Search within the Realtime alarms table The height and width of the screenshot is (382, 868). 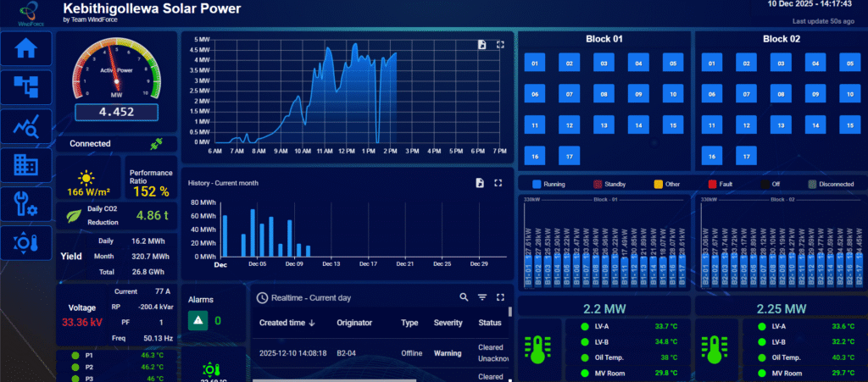click(x=464, y=297)
